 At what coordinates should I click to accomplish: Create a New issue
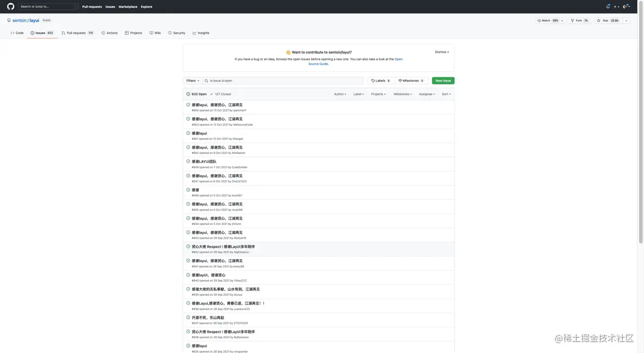pyautogui.click(x=443, y=81)
